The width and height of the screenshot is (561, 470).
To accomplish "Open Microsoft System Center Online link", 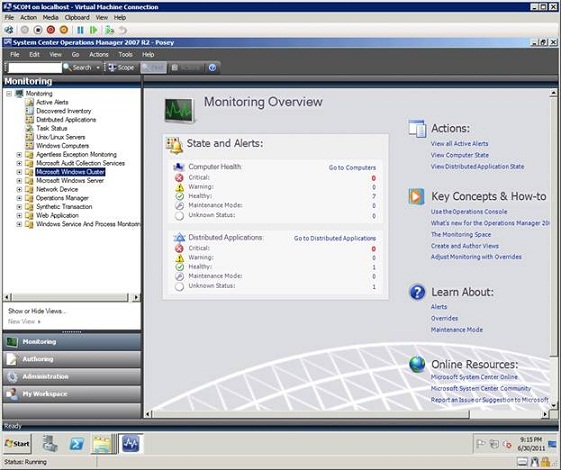I will pyautogui.click(x=474, y=377).
